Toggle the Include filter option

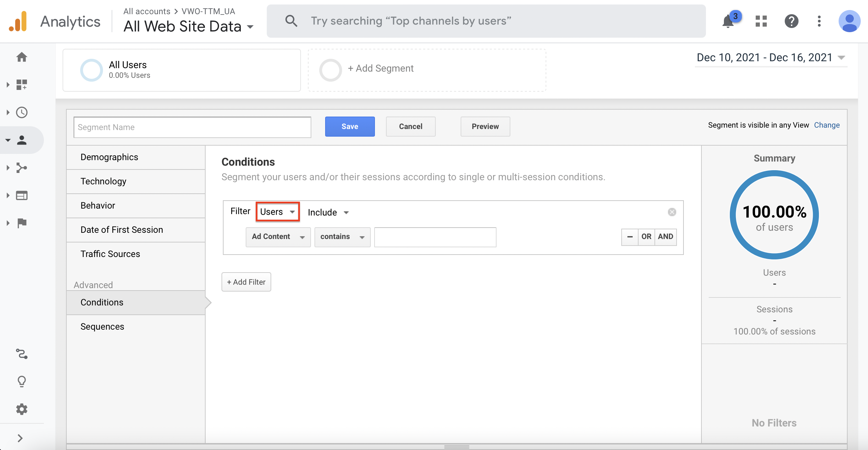327,212
